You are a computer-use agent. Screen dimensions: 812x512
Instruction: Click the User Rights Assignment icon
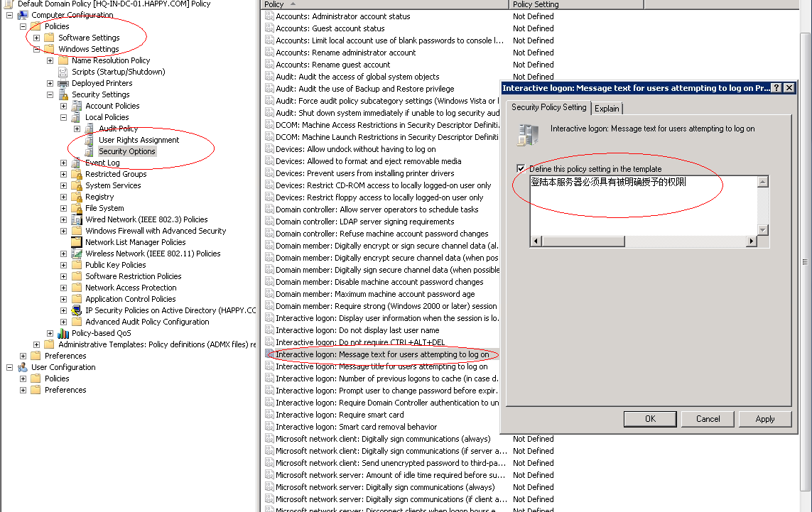tap(90, 141)
